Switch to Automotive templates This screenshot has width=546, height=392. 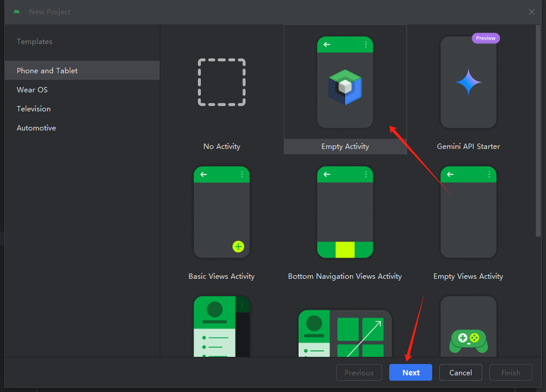(x=82, y=127)
